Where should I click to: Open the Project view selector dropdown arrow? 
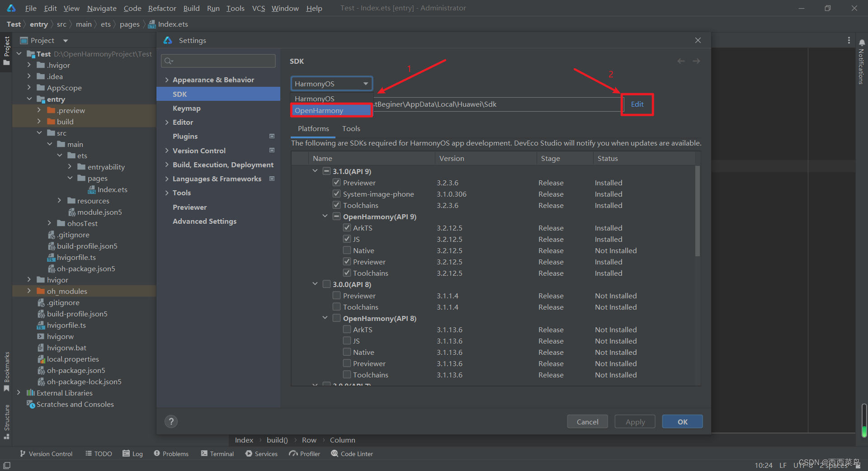click(x=66, y=41)
